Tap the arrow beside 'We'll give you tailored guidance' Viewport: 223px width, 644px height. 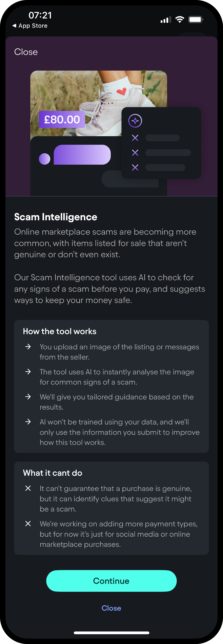pos(28,396)
